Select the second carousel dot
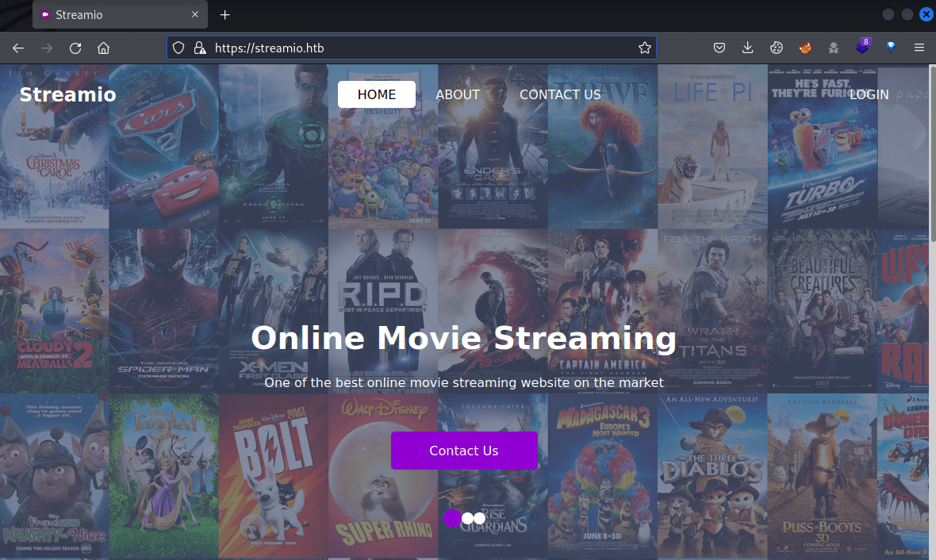The image size is (936, 560). point(467,518)
